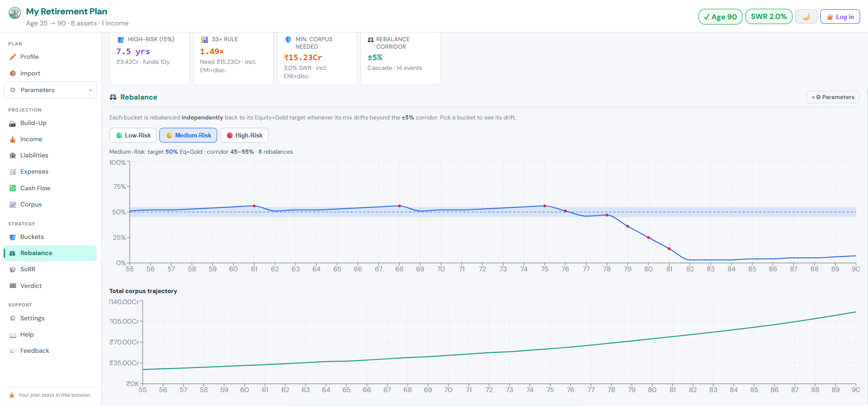Open the Income page label
Image resolution: width=868 pixels, height=406 pixels.
click(31, 139)
